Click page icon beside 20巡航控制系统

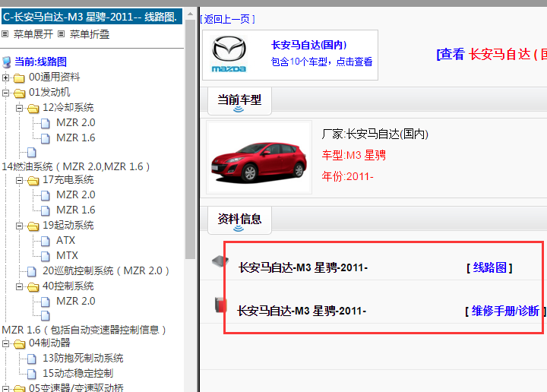coord(32,271)
